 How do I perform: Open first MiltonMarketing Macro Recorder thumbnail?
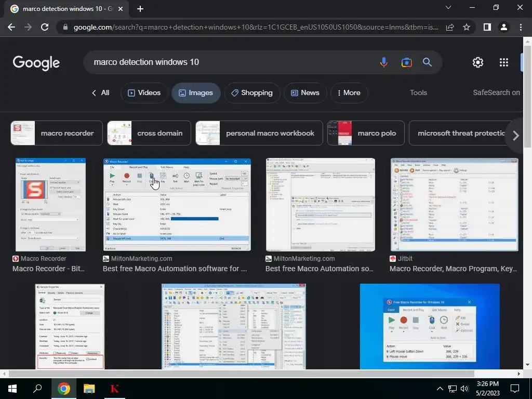[x=177, y=205]
